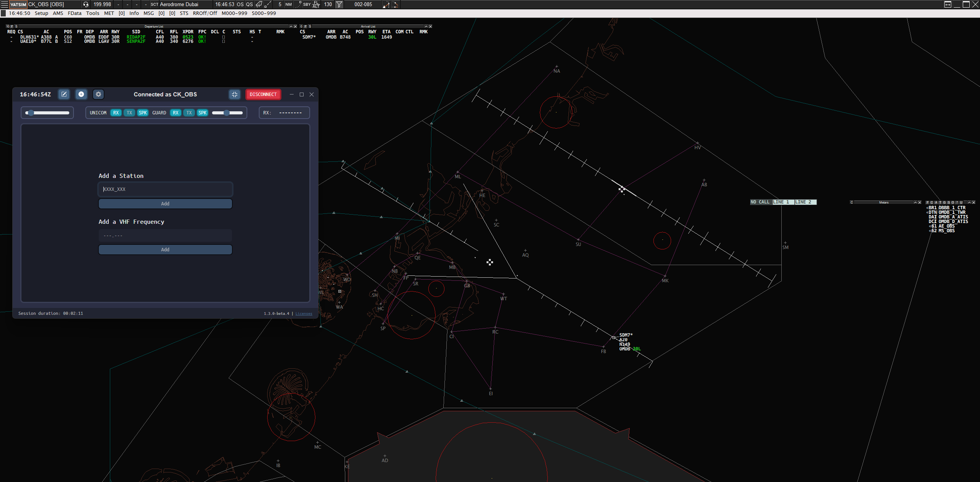Click the M000-999 filter setting

coord(234,13)
